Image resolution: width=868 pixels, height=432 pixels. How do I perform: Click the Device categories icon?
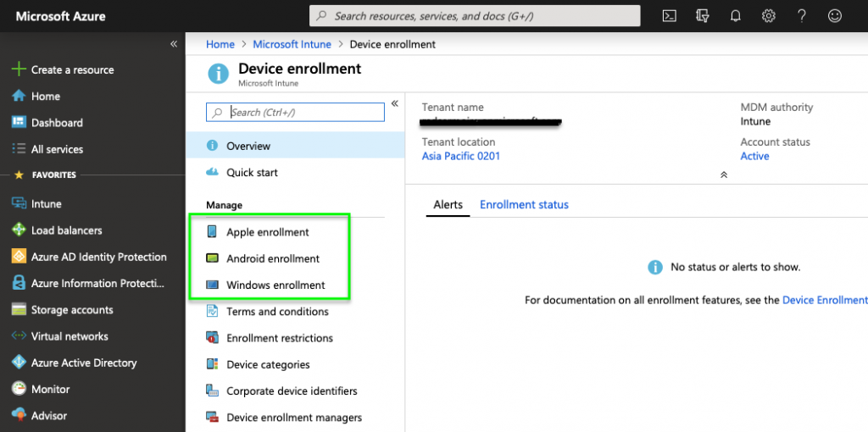pyautogui.click(x=212, y=364)
